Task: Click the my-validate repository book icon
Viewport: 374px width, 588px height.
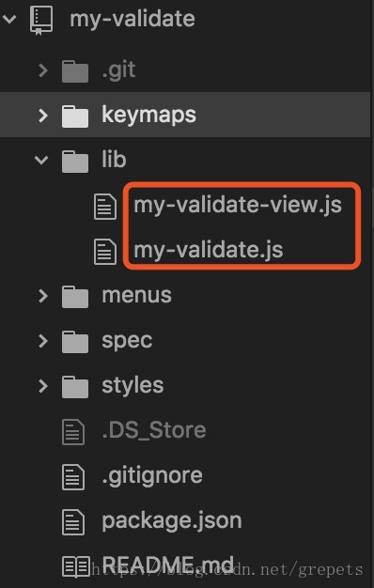Action: tap(41, 21)
